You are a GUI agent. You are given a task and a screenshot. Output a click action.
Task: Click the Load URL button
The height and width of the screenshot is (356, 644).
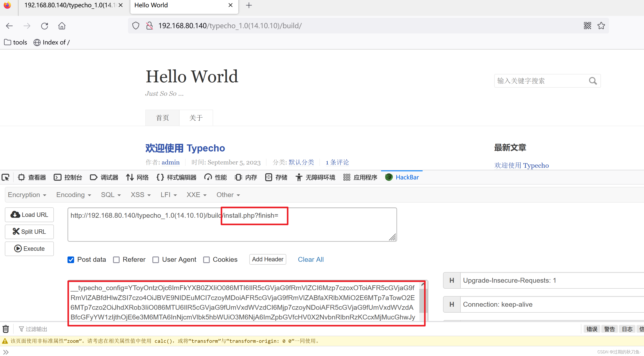[x=29, y=215]
